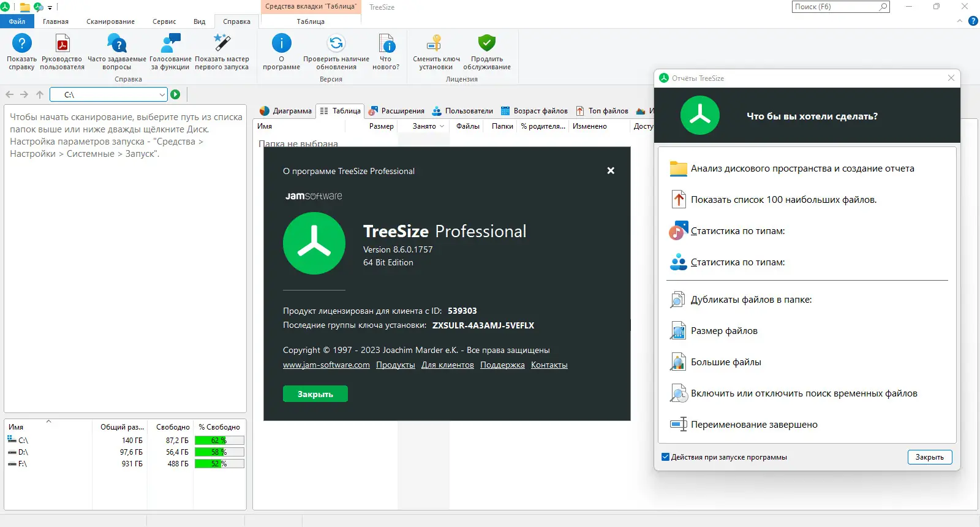This screenshot has width=980, height=527.
Task: Toggle 'Действия при запуске программы' checkbox
Action: click(x=665, y=457)
